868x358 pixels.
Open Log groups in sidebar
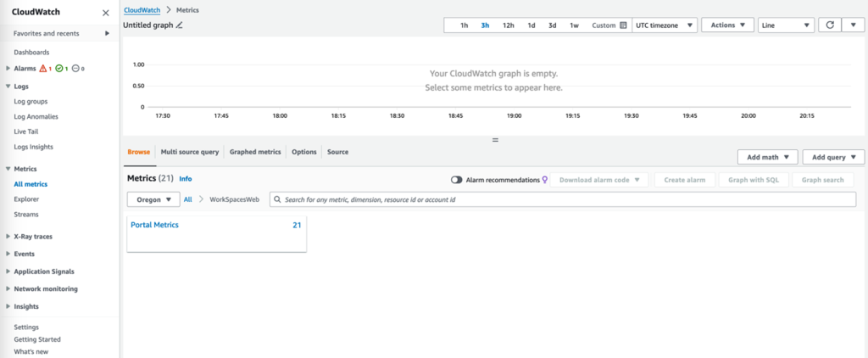click(x=31, y=102)
